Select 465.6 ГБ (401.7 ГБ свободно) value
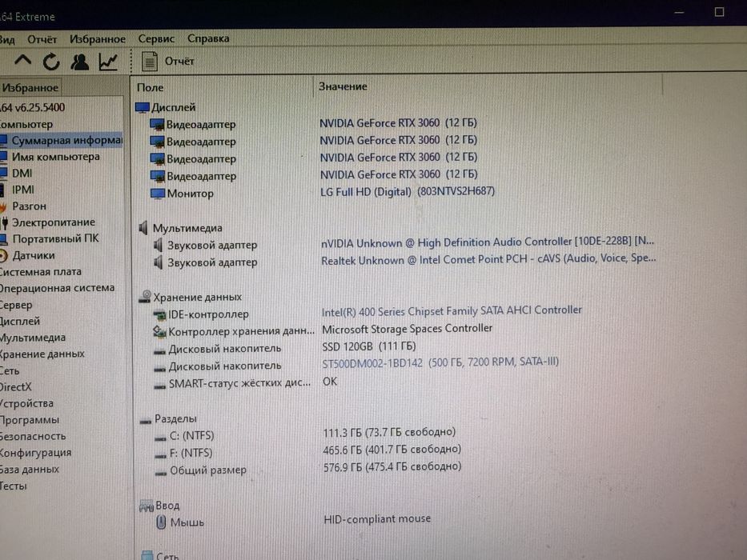The image size is (747, 560). pyautogui.click(x=392, y=450)
